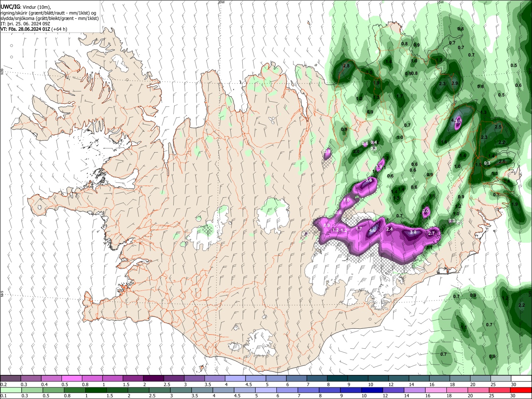Click the dark teal swatch labelled 9 in upper legend
Image resolution: width=532 pixels, height=399 pixels.
[357, 379]
